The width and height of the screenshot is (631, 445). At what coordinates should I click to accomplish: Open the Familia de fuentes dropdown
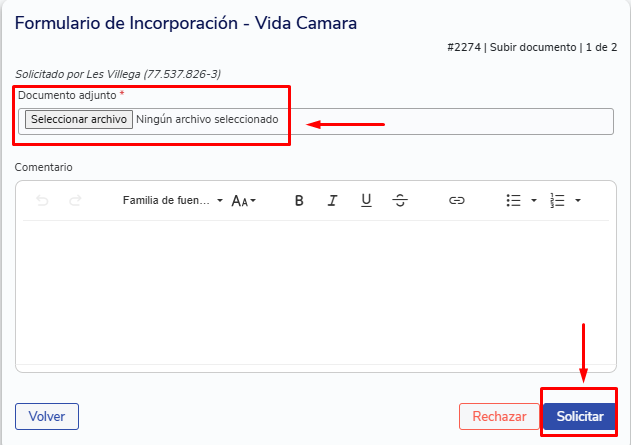point(172,201)
